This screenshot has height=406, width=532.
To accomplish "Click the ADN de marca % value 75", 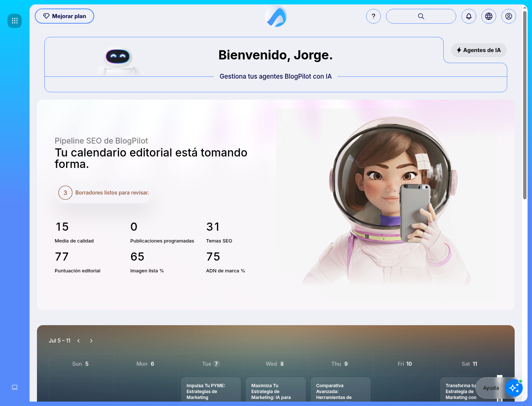I will [213, 257].
